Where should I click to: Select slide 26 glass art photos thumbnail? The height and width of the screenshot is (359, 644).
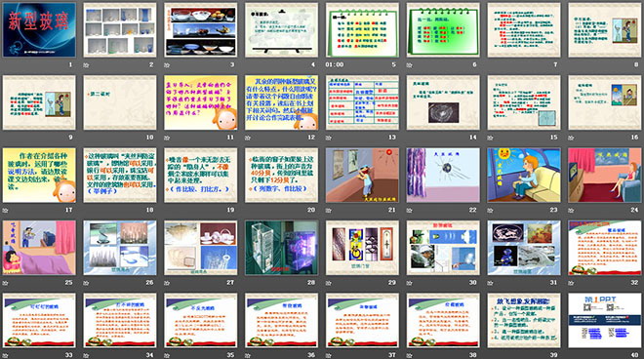pos(120,248)
